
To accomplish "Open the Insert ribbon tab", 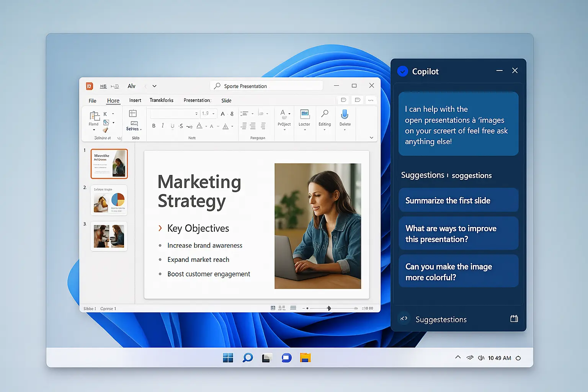I will point(135,100).
